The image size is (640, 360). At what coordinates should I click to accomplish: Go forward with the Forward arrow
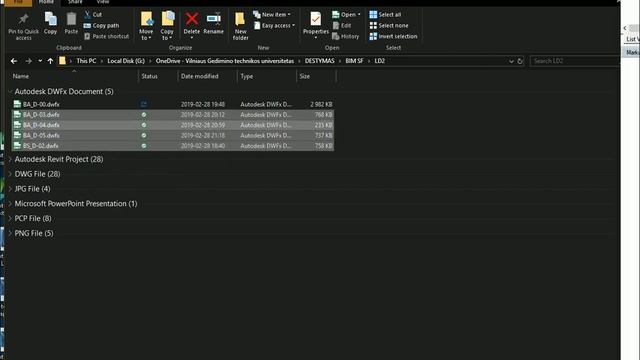point(28,61)
